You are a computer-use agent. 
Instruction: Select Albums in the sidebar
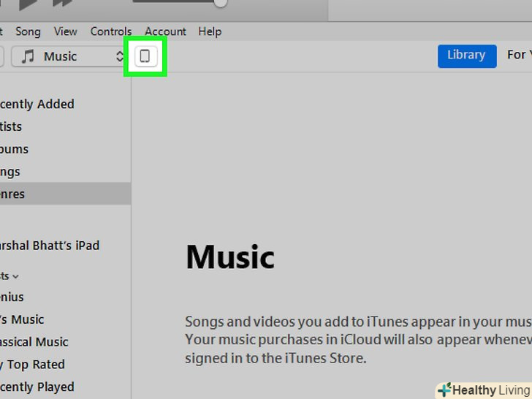(x=15, y=149)
